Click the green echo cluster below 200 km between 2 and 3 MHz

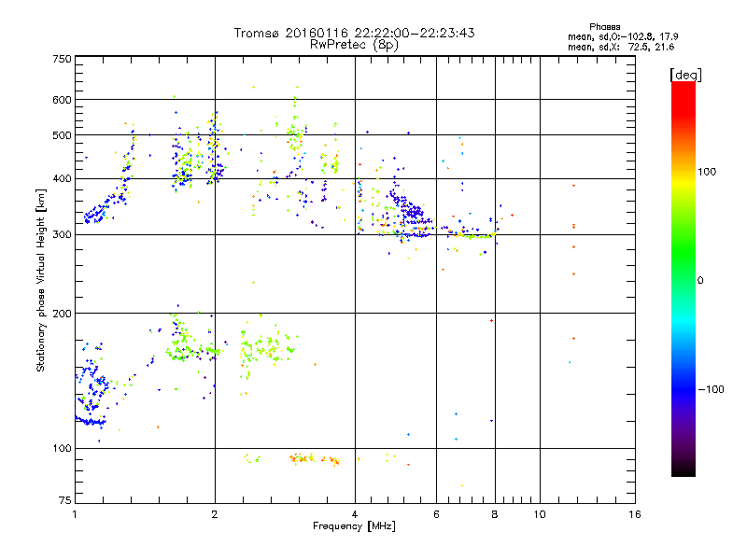point(267,348)
